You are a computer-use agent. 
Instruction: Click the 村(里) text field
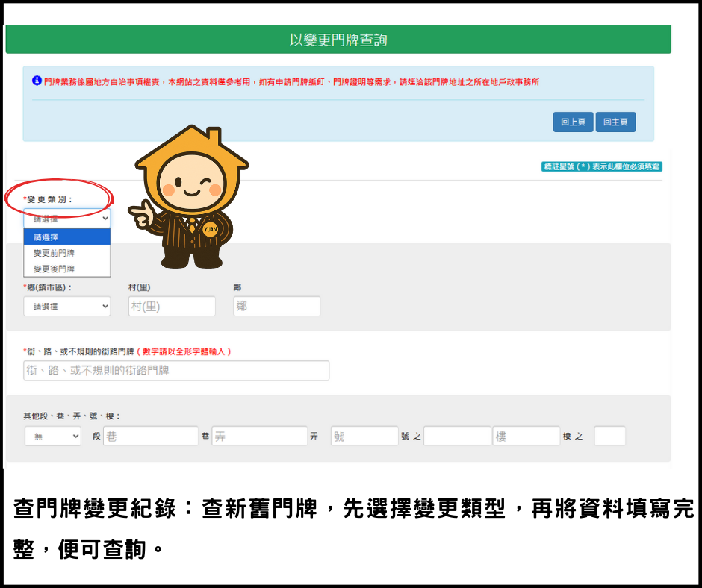pyautogui.click(x=172, y=306)
